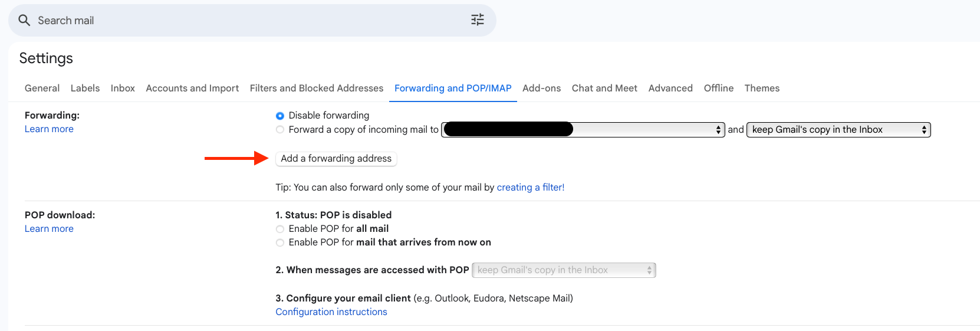This screenshot has width=980, height=331.
Task: Open the Inbox settings tab
Action: tap(123, 88)
